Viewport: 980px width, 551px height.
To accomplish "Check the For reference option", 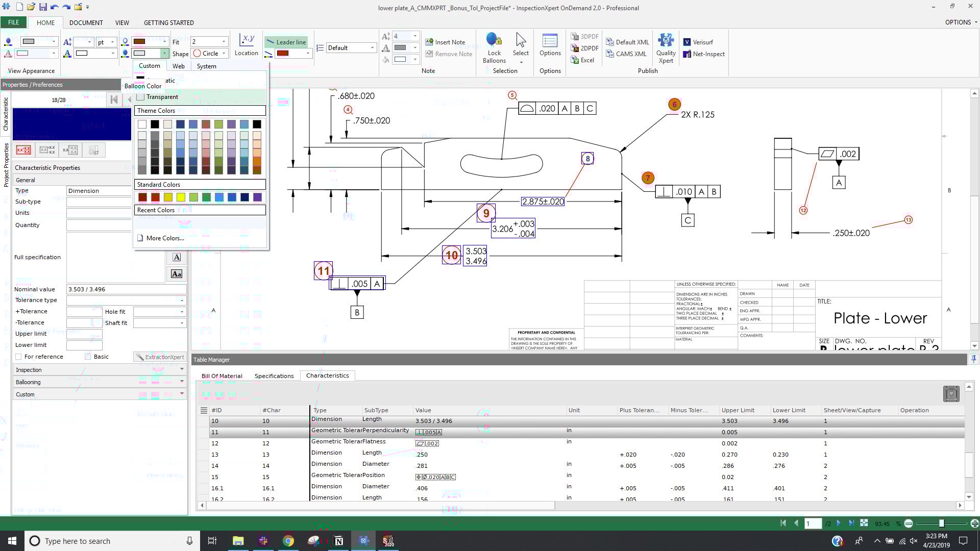I will (18, 356).
